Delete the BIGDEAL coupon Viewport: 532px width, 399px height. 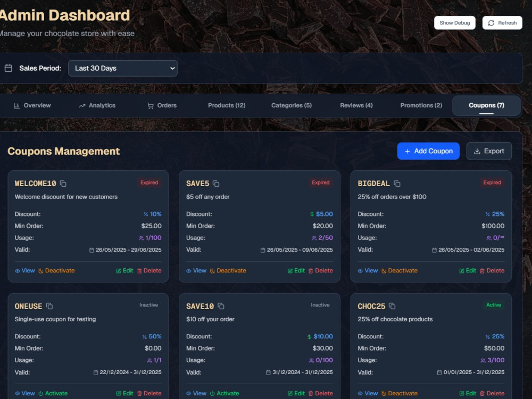tap(492, 271)
